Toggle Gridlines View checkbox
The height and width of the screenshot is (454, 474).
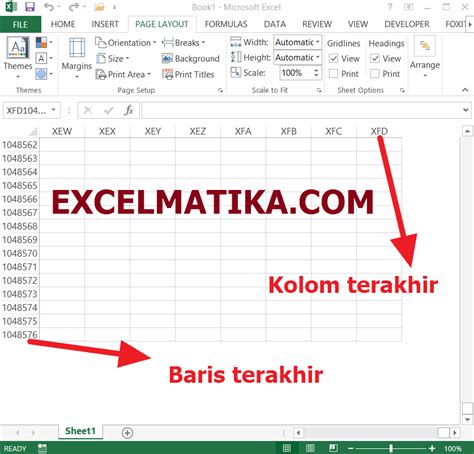point(333,59)
